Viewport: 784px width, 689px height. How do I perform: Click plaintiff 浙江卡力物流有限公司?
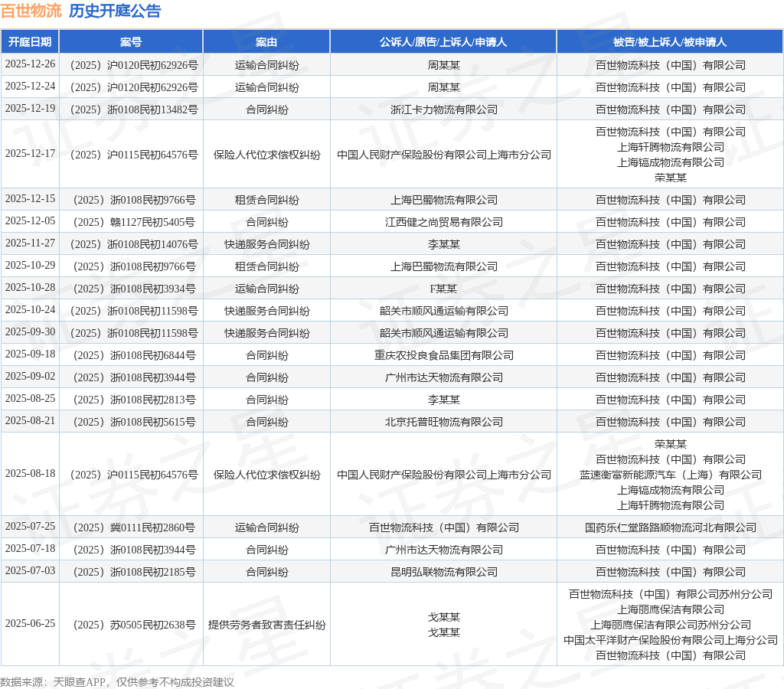click(x=443, y=109)
